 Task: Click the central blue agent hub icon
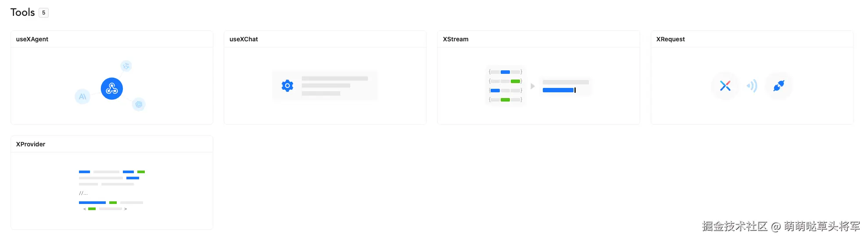(x=112, y=89)
